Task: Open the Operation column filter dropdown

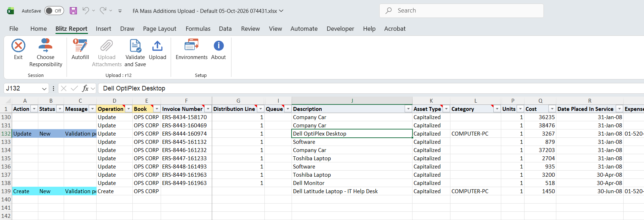Action: point(128,109)
